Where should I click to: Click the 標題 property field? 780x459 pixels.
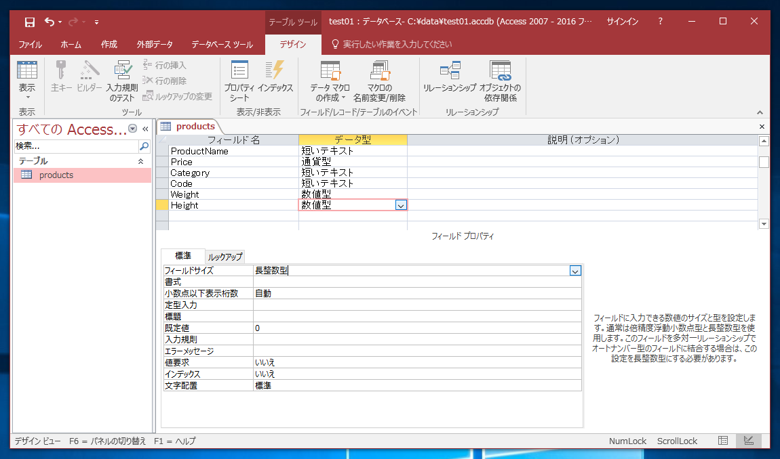(x=417, y=317)
